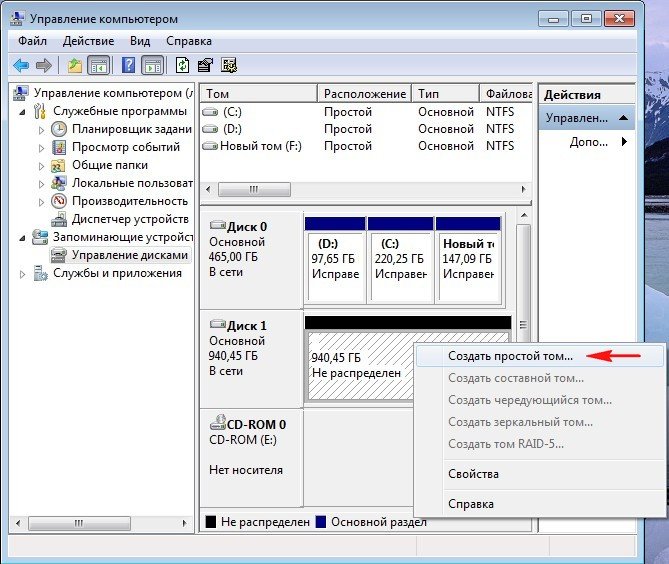Click the Up one level folder icon

(x=75, y=65)
